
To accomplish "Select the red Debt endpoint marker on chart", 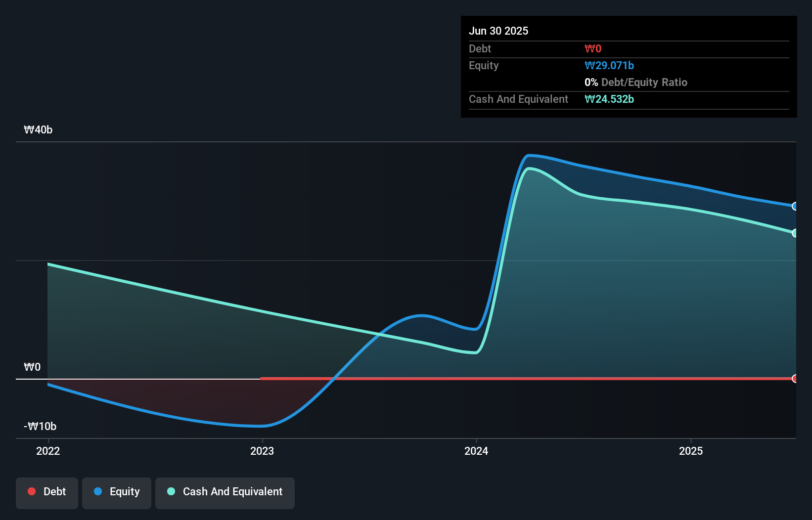I will [x=795, y=379].
